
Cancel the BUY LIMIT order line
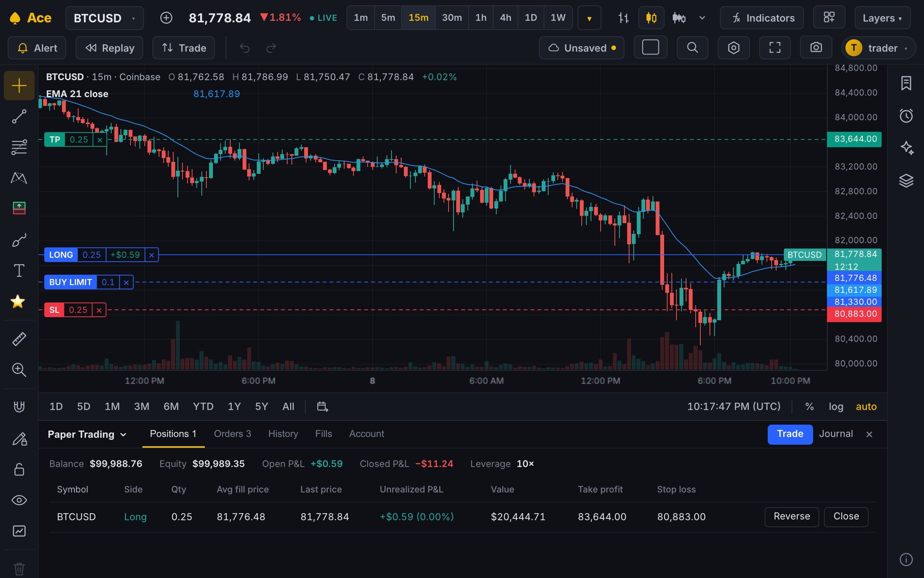coord(126,282)
